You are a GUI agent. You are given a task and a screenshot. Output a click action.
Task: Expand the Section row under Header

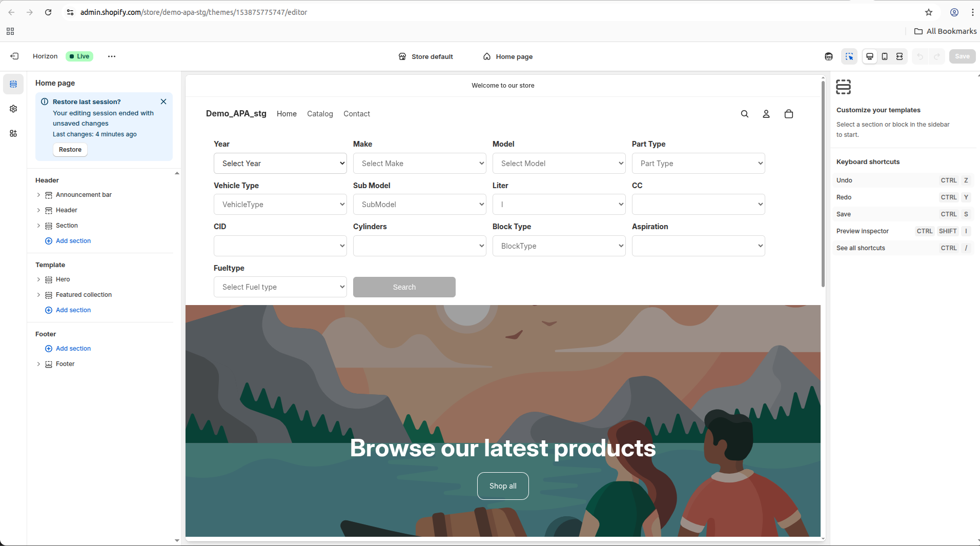tap(38, 226)
